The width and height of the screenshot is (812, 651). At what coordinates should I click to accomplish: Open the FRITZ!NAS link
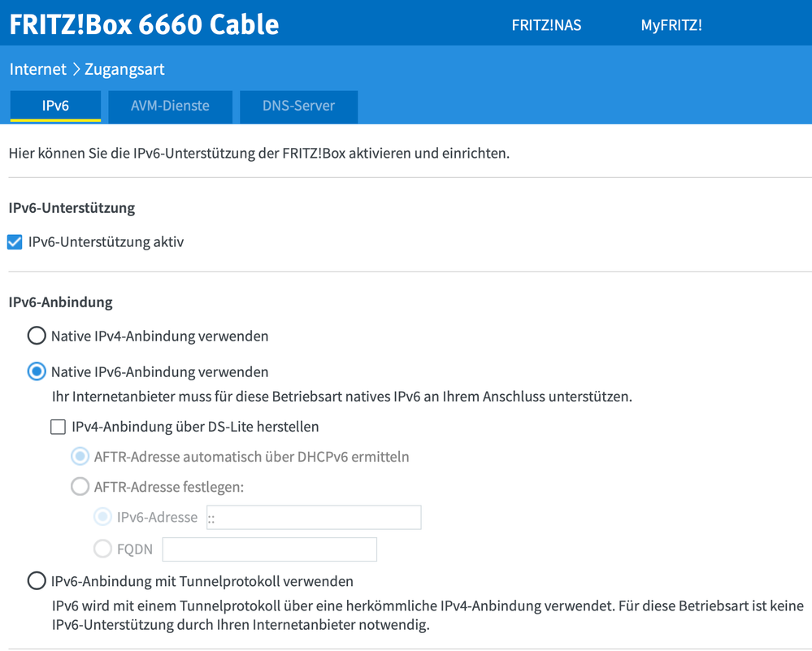tap(546, 25)
